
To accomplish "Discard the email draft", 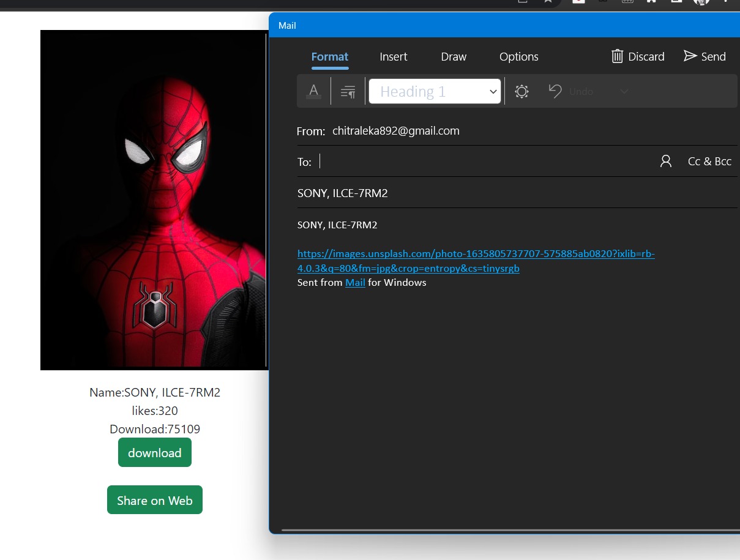I will coord(638,56).
